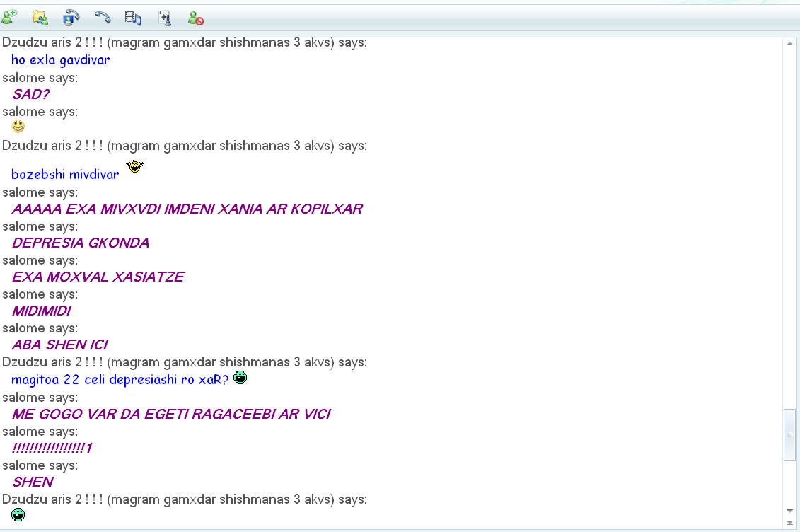The height and width of the screenshot is (532, 800).
Task: Open the share files icon
Action: pos(40,18)
